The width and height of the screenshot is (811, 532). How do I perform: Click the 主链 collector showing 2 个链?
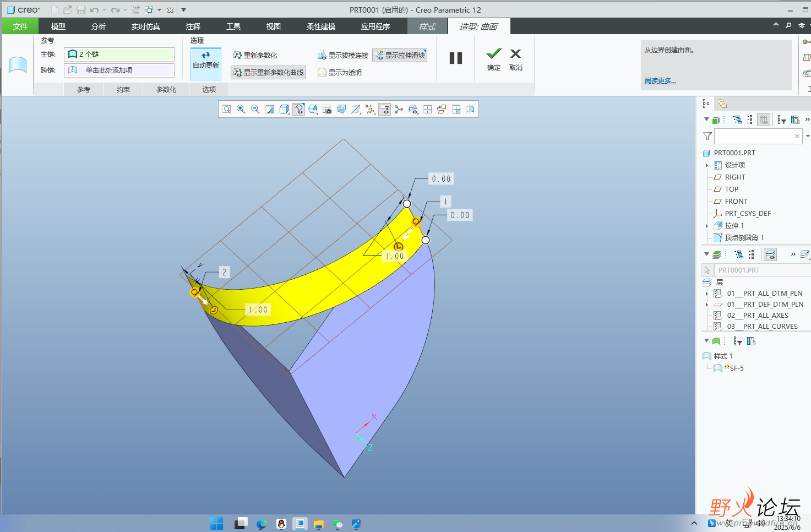[x=119, y=54]
